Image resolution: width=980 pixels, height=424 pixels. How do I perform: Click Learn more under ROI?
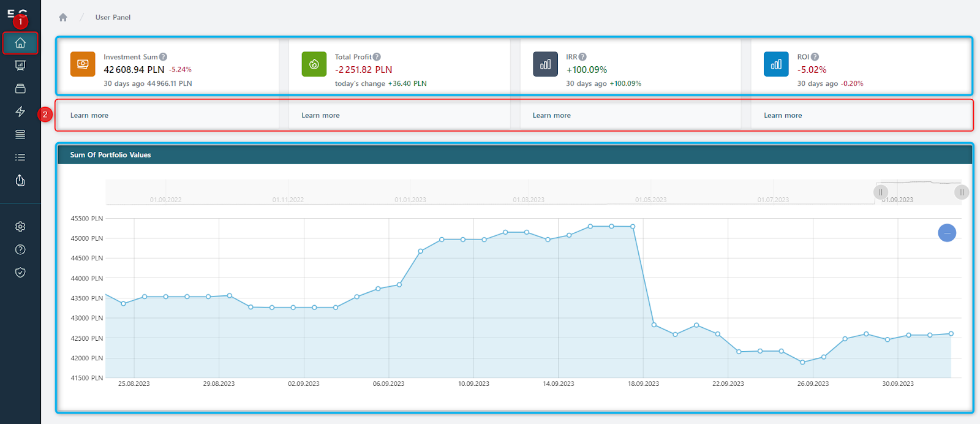[x=782, y=115]
